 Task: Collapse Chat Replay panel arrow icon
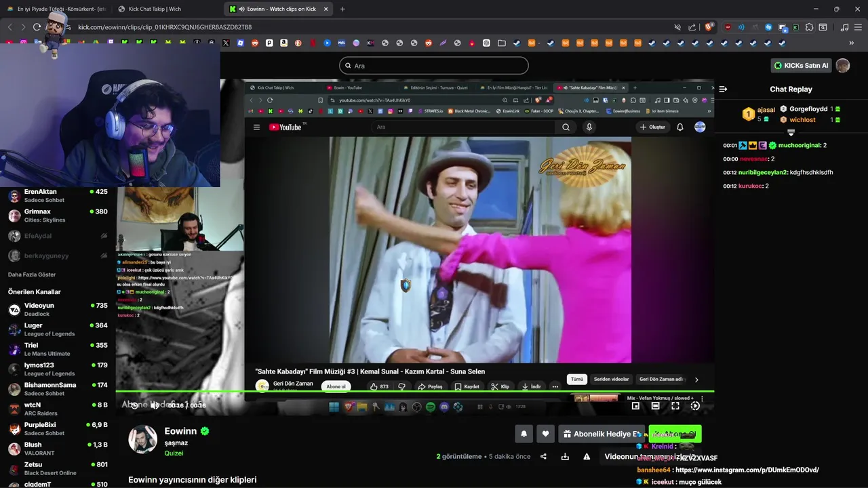[x=723, y=89]
